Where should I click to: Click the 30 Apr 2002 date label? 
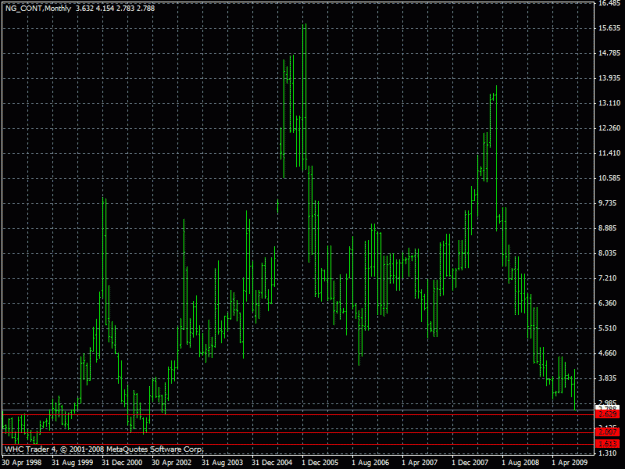click(171, 463)
